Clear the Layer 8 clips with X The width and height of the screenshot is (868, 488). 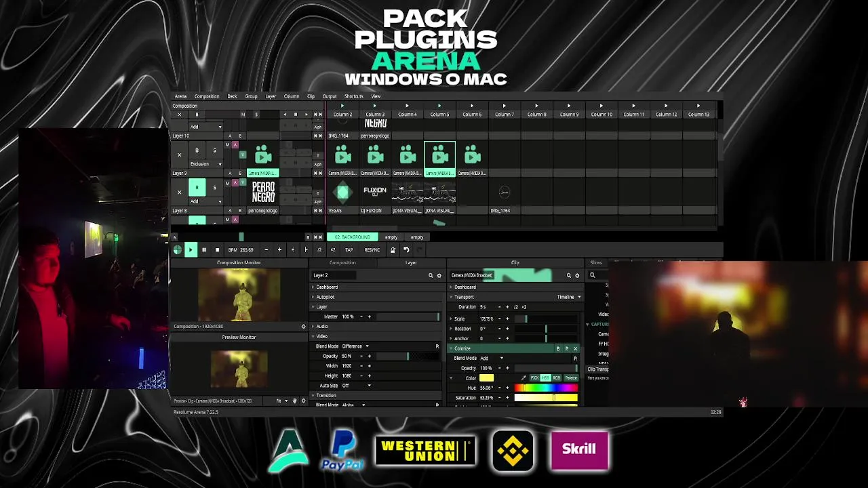(179, 192)
